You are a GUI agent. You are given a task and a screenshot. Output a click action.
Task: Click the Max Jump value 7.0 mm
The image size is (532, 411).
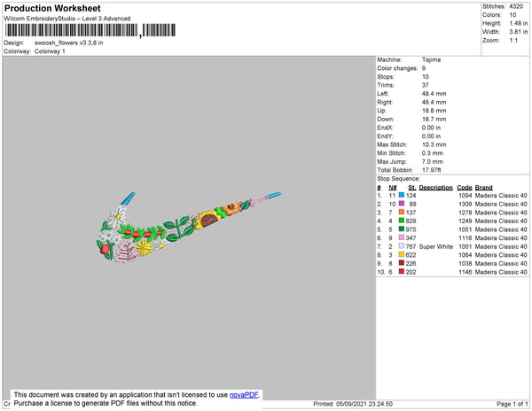coord(433,161)
